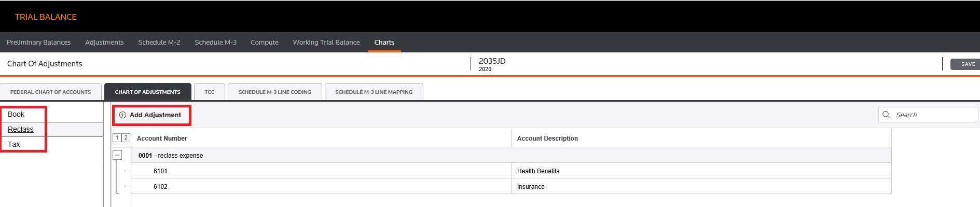Select outline level 2 button
Screen dimensions: 980x207
tap(125, 138)
